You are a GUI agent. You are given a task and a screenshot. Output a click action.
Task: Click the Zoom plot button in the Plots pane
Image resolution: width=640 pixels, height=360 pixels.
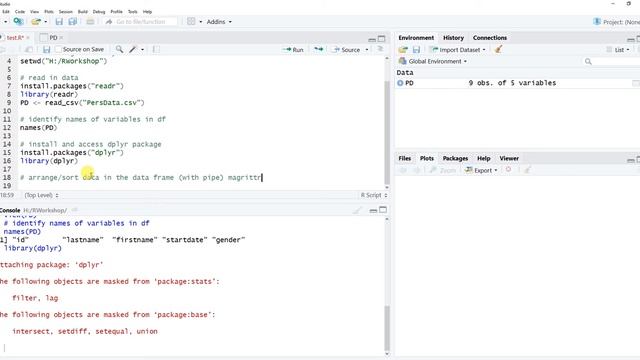tap(443, 170)
